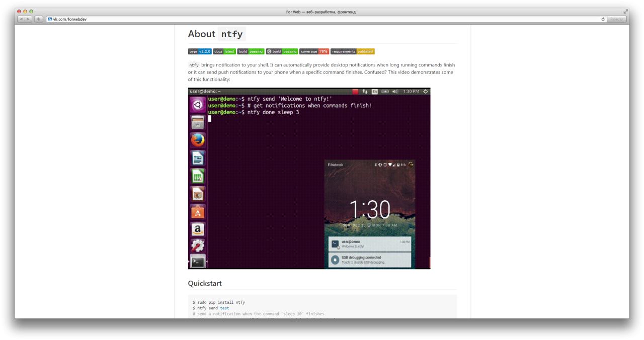The width and height of the screenshot is (644, 340).
Task: Click the LibreOffice Impress icon in demo launcher
Action: pyautogui.click(x=198, y=194)
